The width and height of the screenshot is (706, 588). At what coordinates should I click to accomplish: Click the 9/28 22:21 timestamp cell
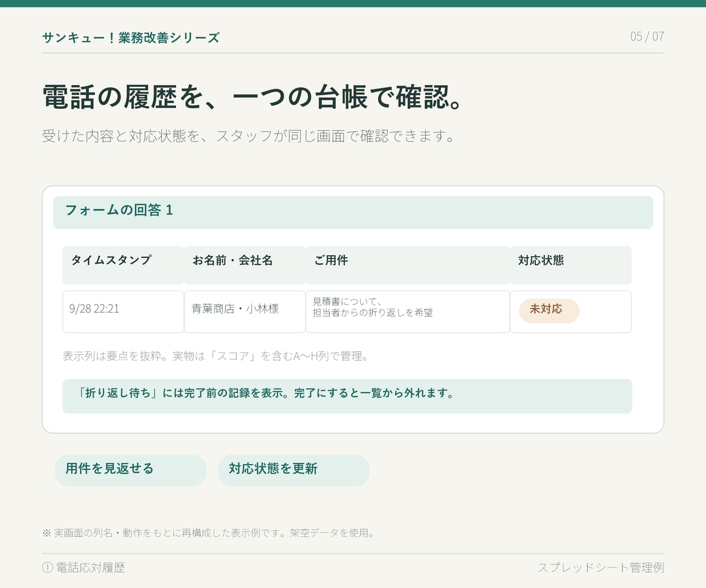[x=123, y=311]
